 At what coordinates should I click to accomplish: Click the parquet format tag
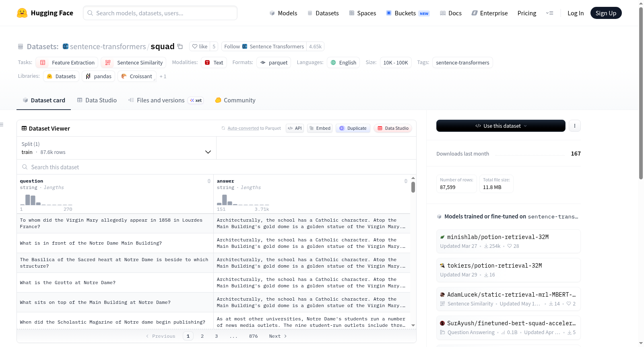pyautogui.click(x=274, y=62)
